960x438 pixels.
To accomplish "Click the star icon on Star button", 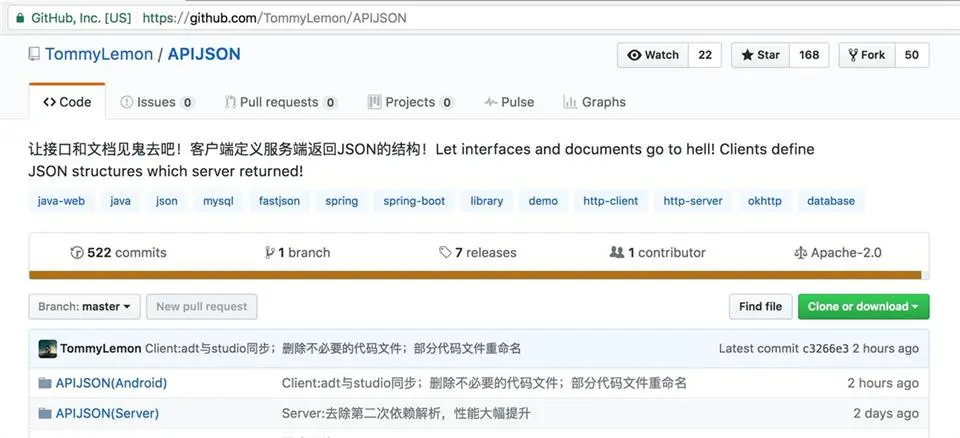I will (747, 55).
